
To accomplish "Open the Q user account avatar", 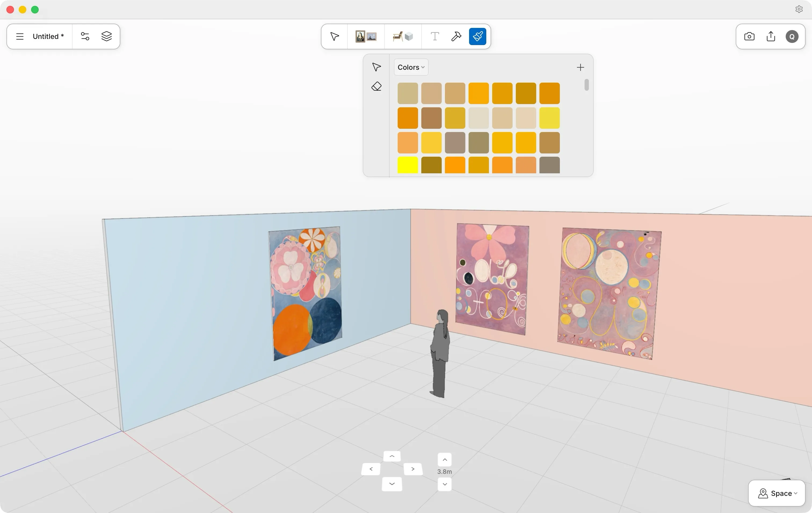I will click(792, 36).
